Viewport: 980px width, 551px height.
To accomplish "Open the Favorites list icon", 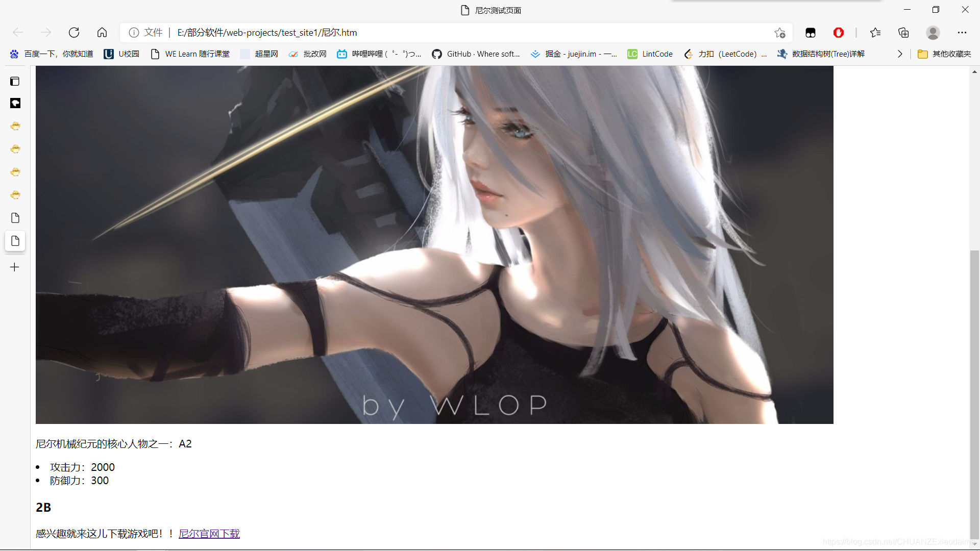I will pyautogui.click(x=875, y=33).
